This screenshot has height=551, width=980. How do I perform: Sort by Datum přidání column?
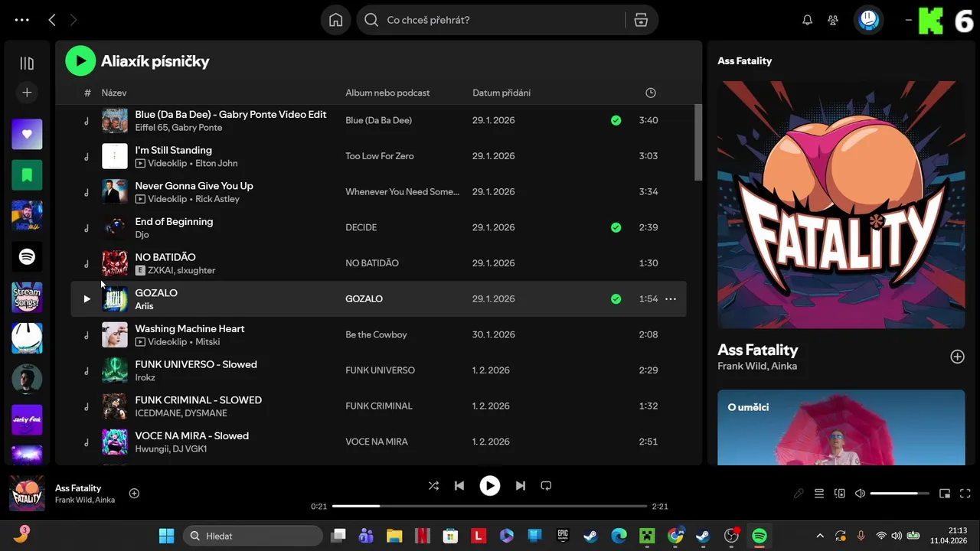[x=501, y=93]
